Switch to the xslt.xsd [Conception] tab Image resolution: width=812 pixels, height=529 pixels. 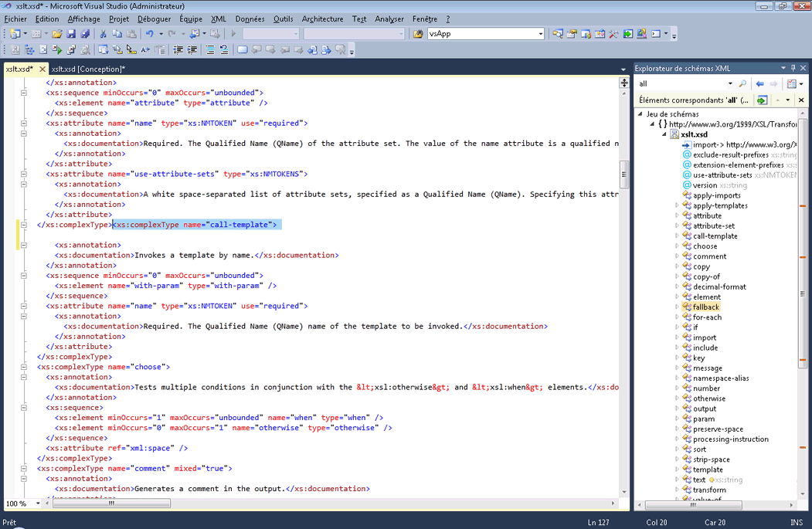point(88,70)
